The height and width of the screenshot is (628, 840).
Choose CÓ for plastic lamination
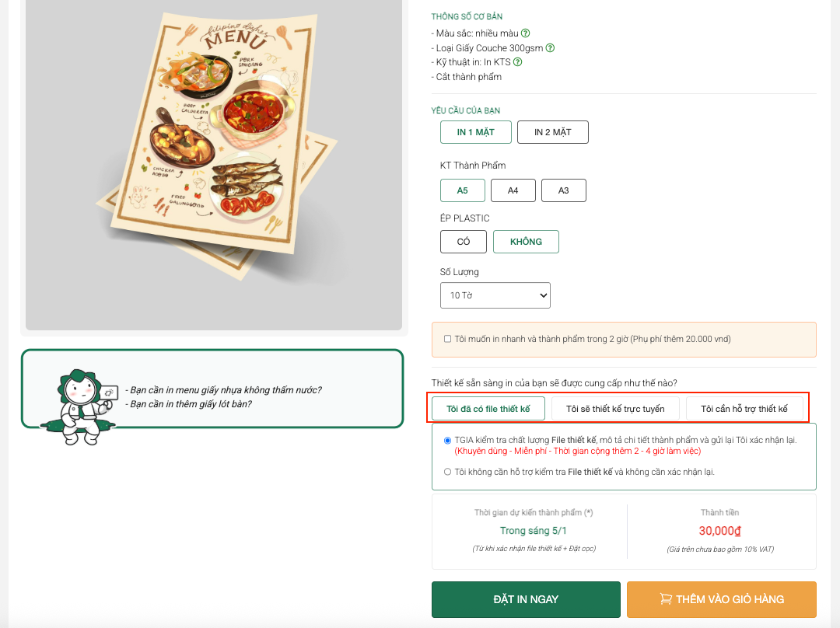[464, 242]
